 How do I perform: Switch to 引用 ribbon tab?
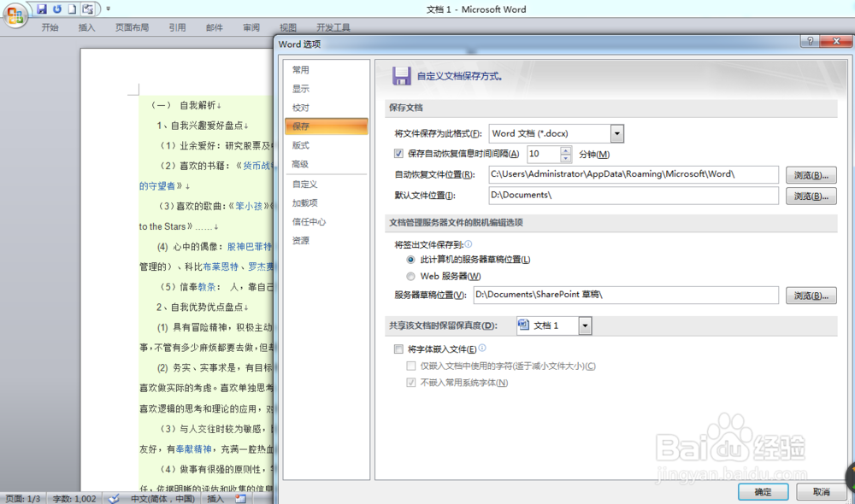pos(177,27)
